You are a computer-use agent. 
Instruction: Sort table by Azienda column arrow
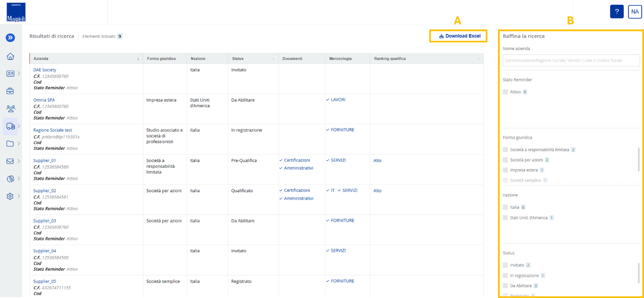138,58
